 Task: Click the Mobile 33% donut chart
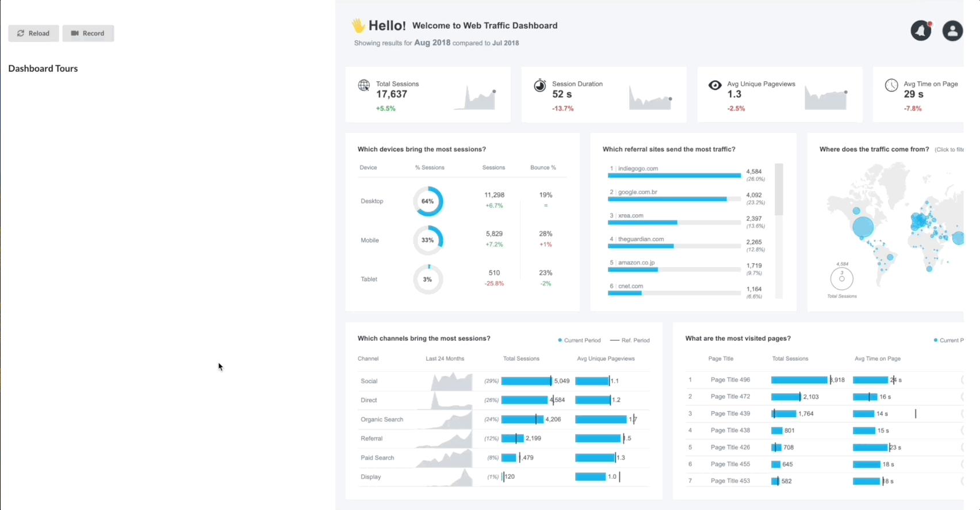click(x=428, y=240)
